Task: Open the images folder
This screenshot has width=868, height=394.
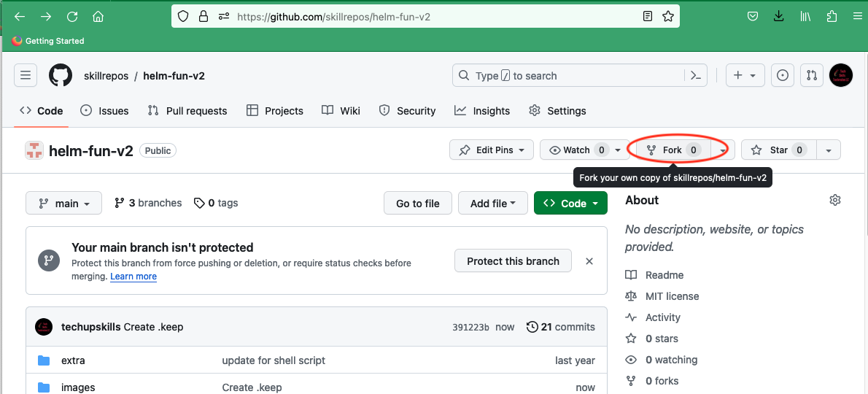Action: click(78, 387)
